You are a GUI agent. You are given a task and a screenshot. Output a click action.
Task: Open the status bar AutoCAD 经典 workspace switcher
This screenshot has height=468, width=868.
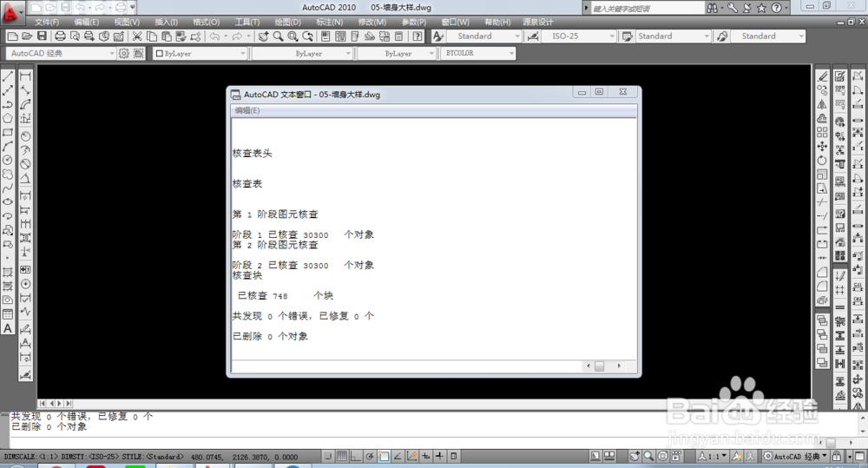pyautogui.click(x=796, y=457)
